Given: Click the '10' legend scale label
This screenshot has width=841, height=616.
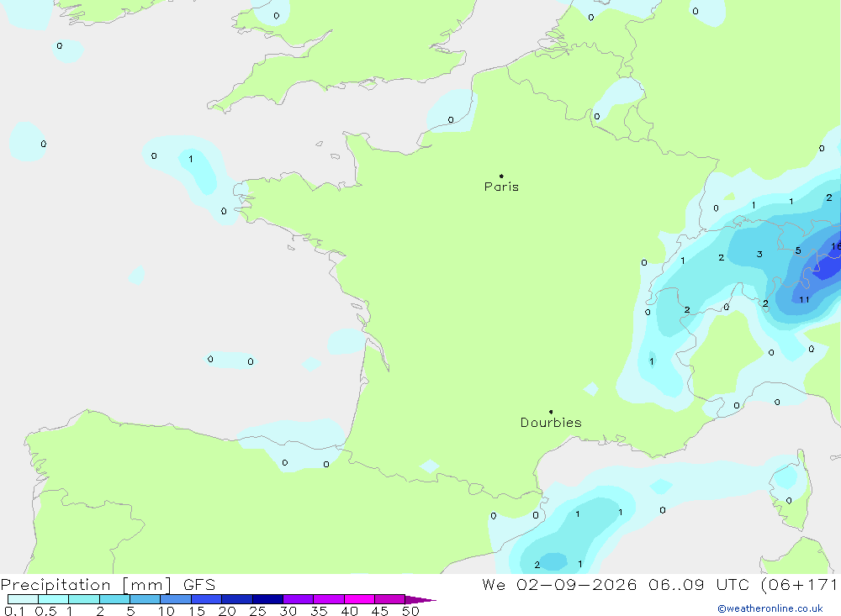Looking at the screenshot, I should click(x=167, y=611).
